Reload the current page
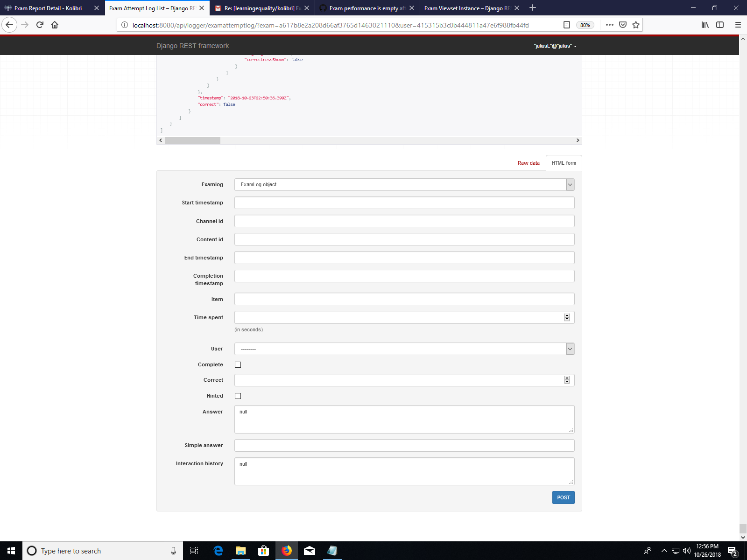Image resolution: width=747 pixels, height=560 pixels. click(39, 25)
